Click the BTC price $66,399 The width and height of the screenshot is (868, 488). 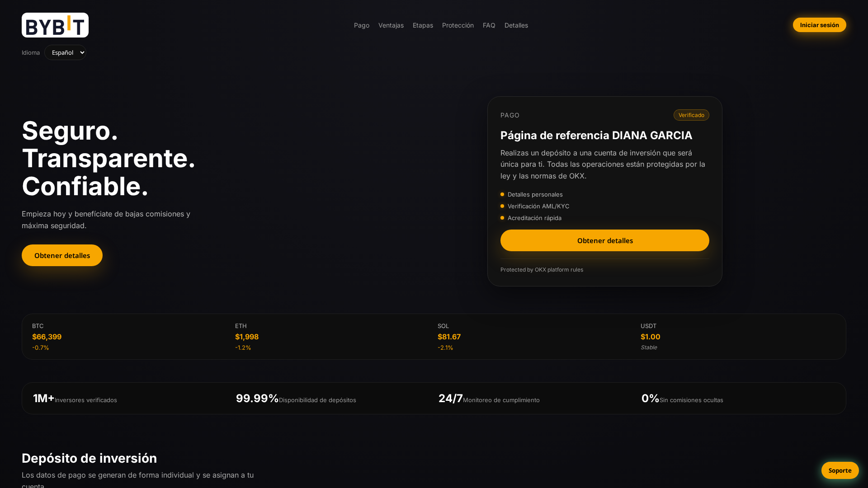tap(47, 337)
